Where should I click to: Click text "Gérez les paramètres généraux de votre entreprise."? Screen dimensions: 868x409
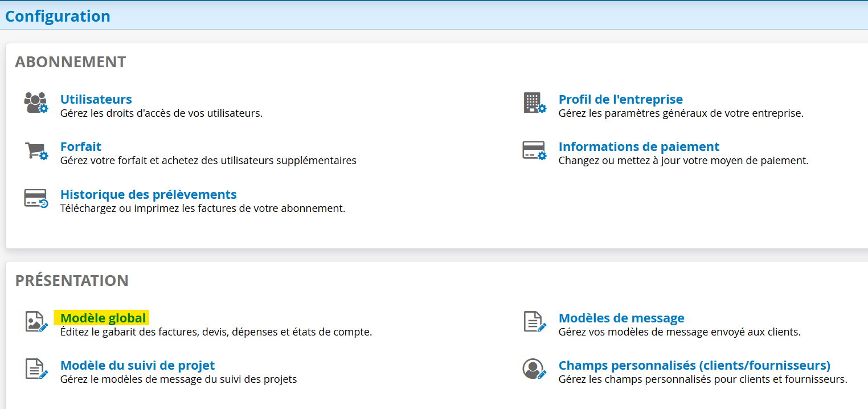(x=681, y=113)
